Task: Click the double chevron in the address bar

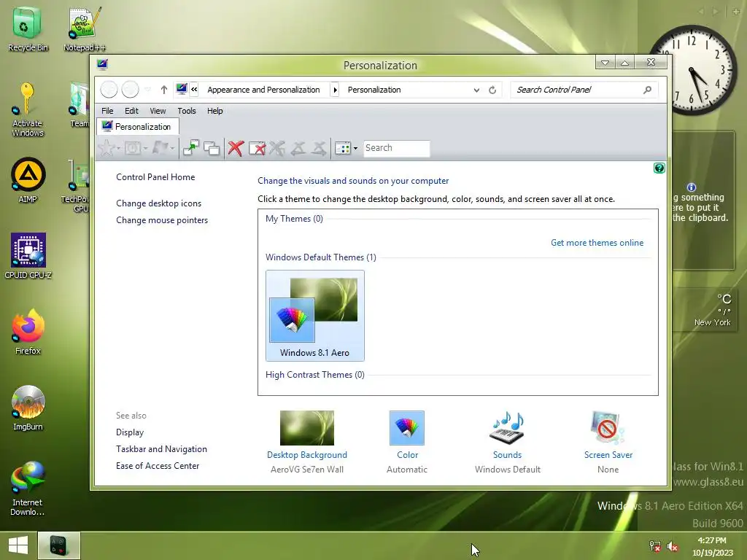Action: [194, 89]
